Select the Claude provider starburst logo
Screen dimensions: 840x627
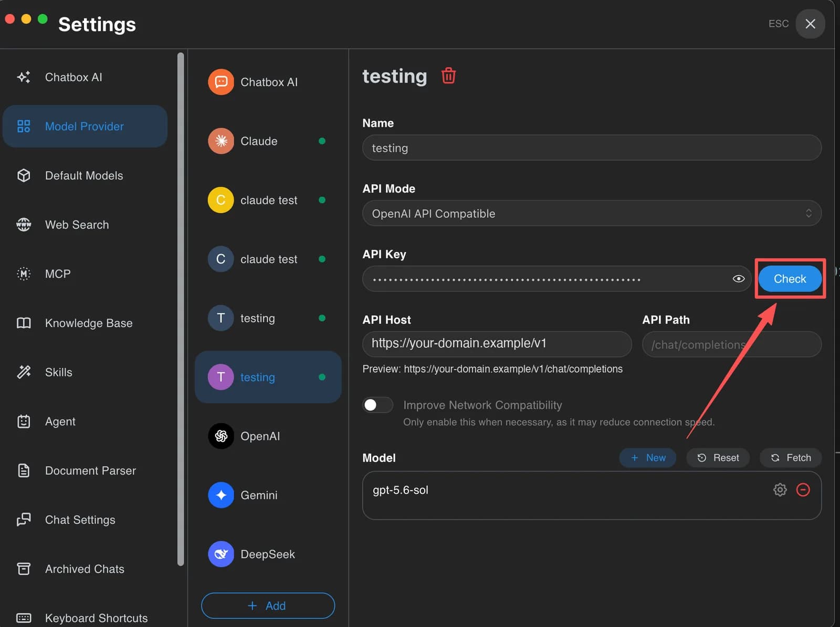pyautogui.click(x=221, y=141)
